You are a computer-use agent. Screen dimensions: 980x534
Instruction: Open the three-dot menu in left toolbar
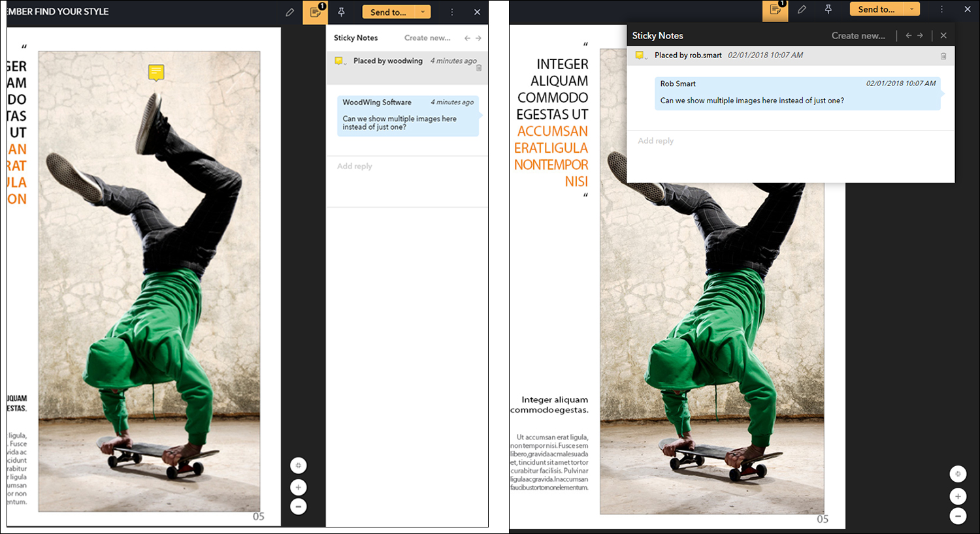451,12
